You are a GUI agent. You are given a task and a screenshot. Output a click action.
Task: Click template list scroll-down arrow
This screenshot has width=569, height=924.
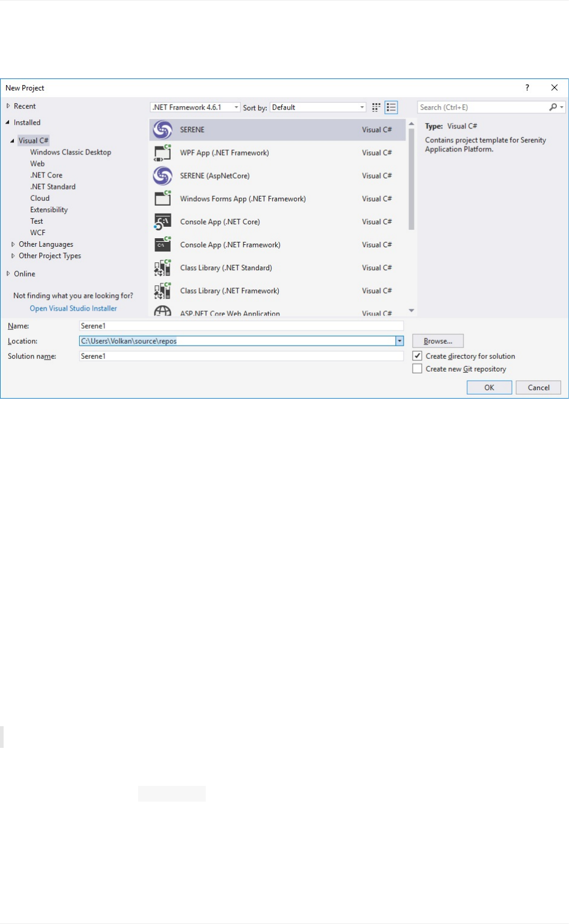pyautogui.click(x=412, y=311)
